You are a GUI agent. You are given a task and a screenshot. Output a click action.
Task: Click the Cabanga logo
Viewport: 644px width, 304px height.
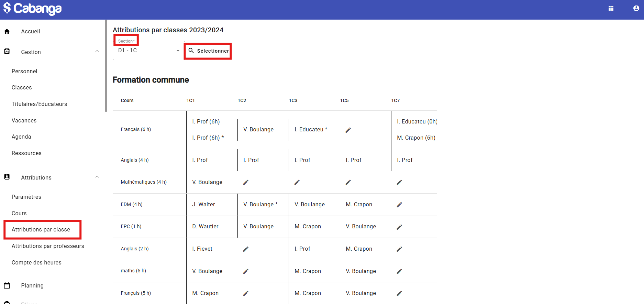pyautogui.click(x=33, y=9)
